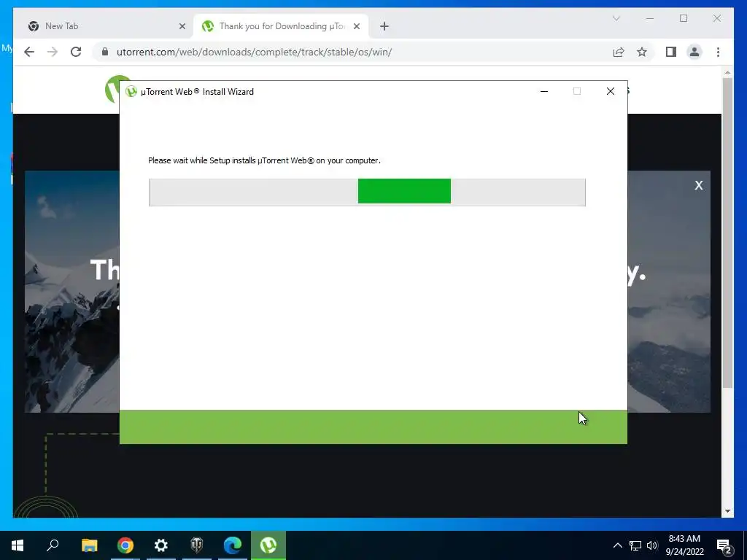747x560 pixels.
Task: Dismiss the webpage banner with the X
Action: (698, 185)
